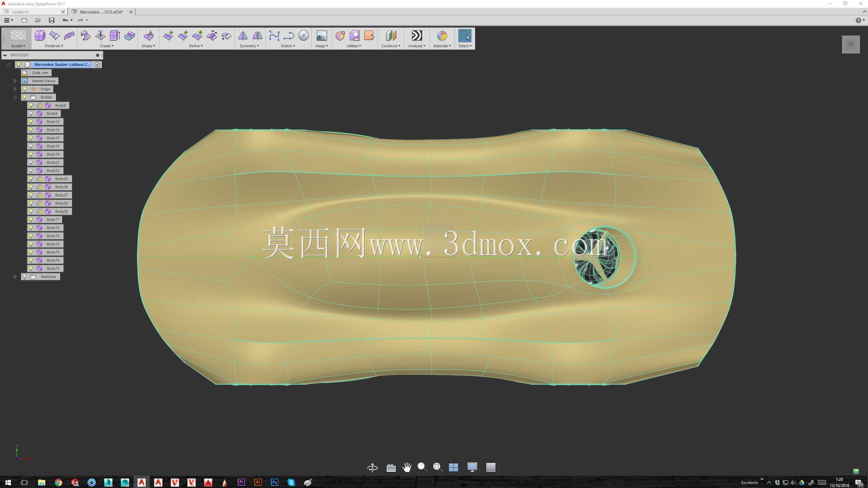Click the Image insert picture icon
This screenshot has width=868, height=488.
coord(322,35)
